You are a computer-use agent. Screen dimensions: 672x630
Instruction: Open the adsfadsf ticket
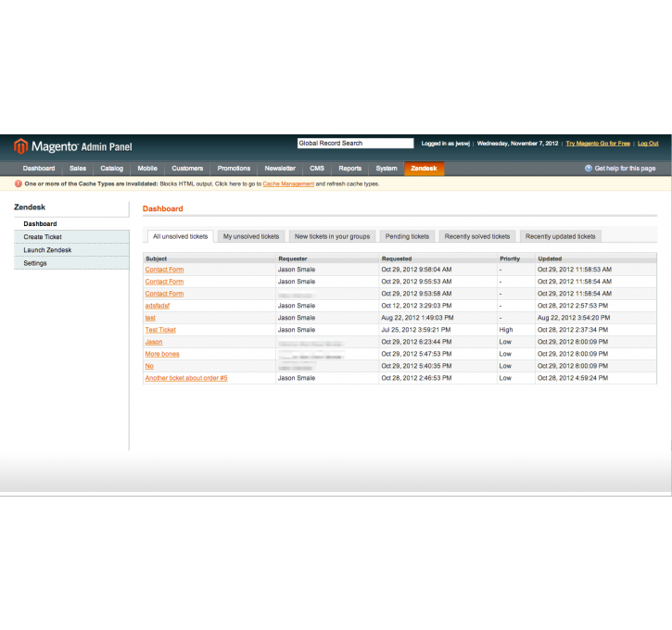(x=158, y=306)
